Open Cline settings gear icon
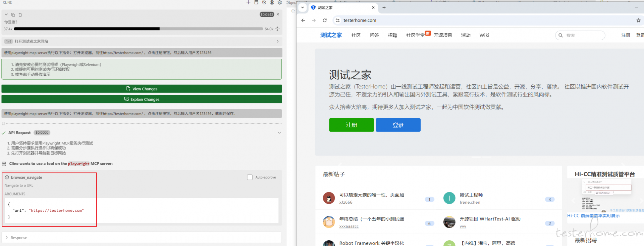This screenshot has height=246, width=644. [x=280, y=2]
